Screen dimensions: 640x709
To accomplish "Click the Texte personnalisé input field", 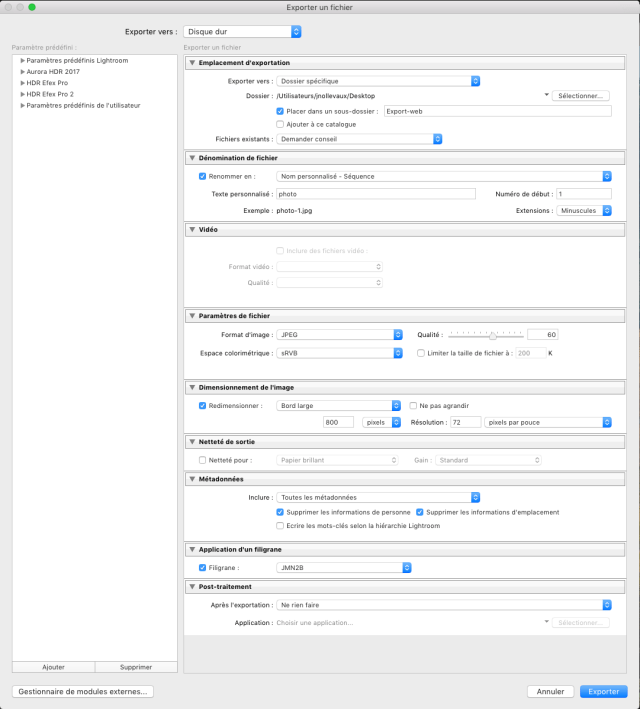I will click(374, 194).
